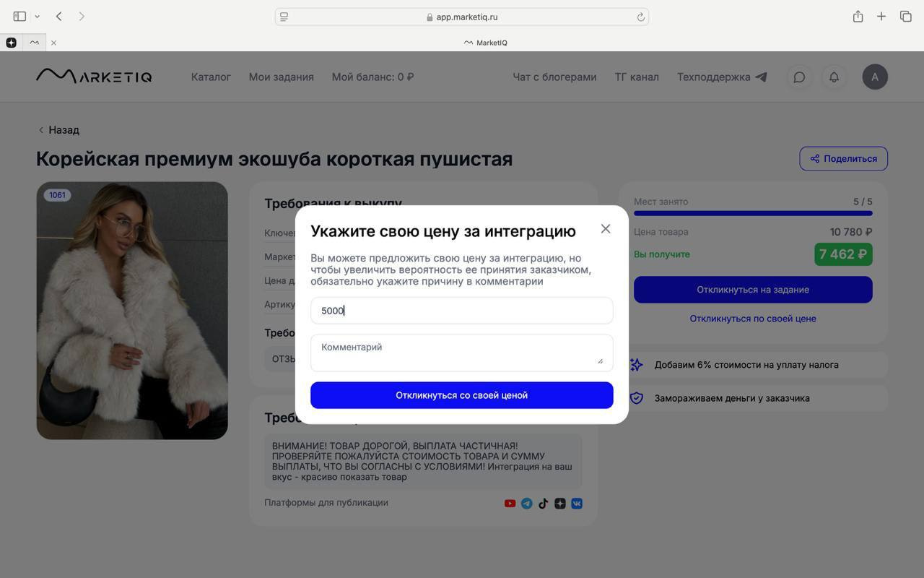This screenshot has width=924, height=578.
Task: Focus the Комментарий text area
Action: point(462,353)
